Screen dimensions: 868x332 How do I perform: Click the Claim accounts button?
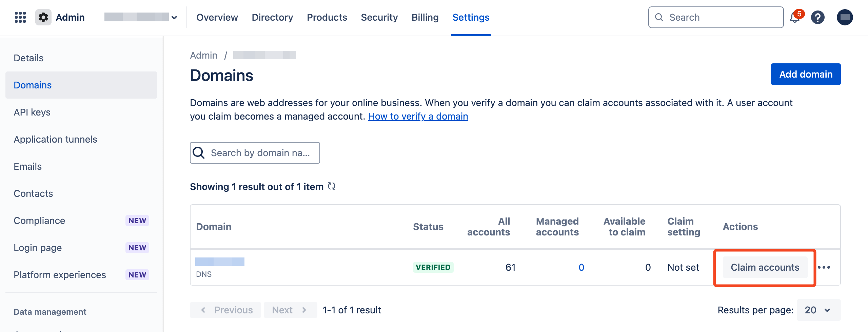pos(765,267)
